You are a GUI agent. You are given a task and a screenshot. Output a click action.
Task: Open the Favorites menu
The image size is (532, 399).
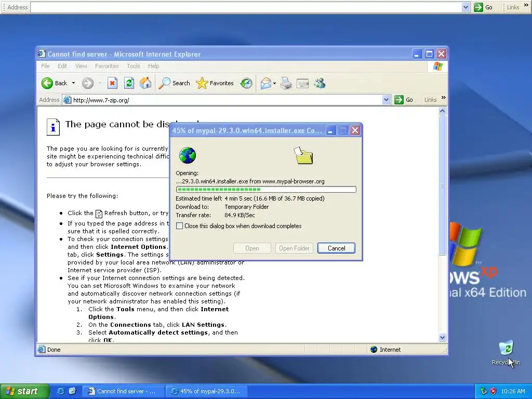click(107, 66)
